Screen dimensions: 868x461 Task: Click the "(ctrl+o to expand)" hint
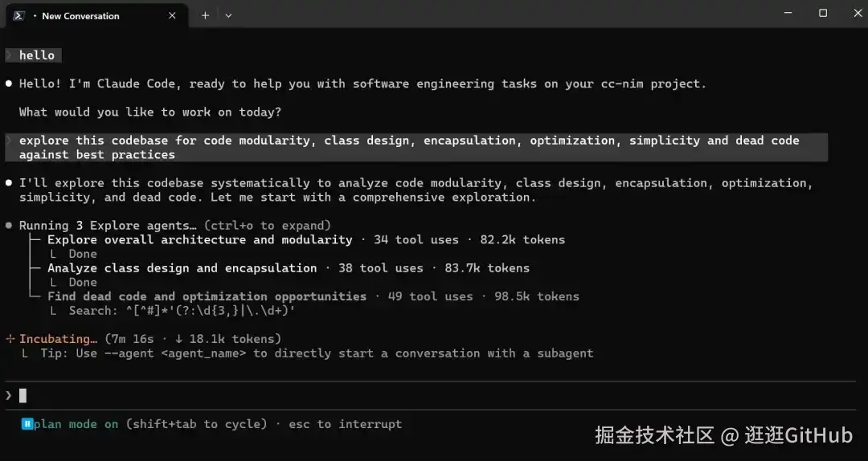pos(268,226)
